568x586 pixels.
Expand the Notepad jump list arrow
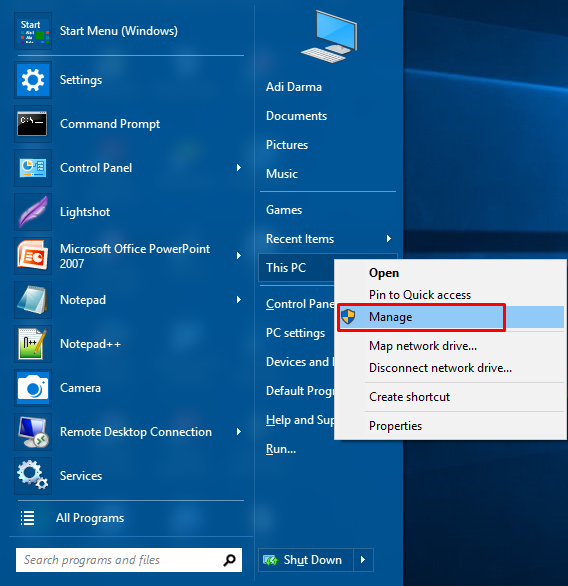click(x=239, y=300)
